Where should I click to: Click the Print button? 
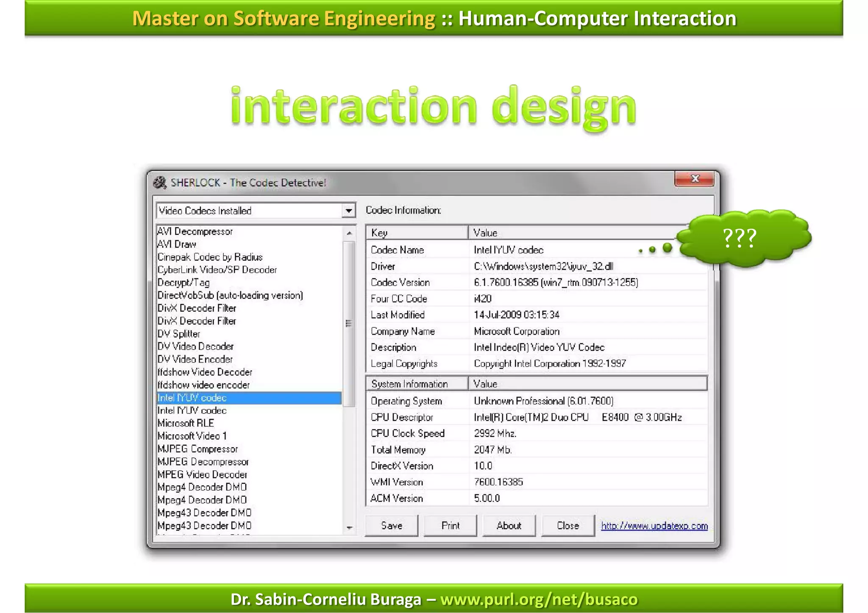pyautogui.click(x=451, y=526)
